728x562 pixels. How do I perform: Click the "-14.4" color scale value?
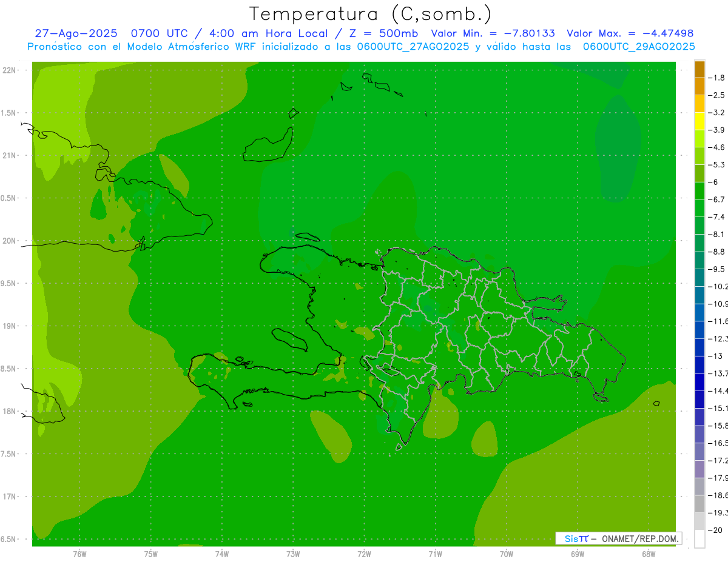(x=718, y=390)
